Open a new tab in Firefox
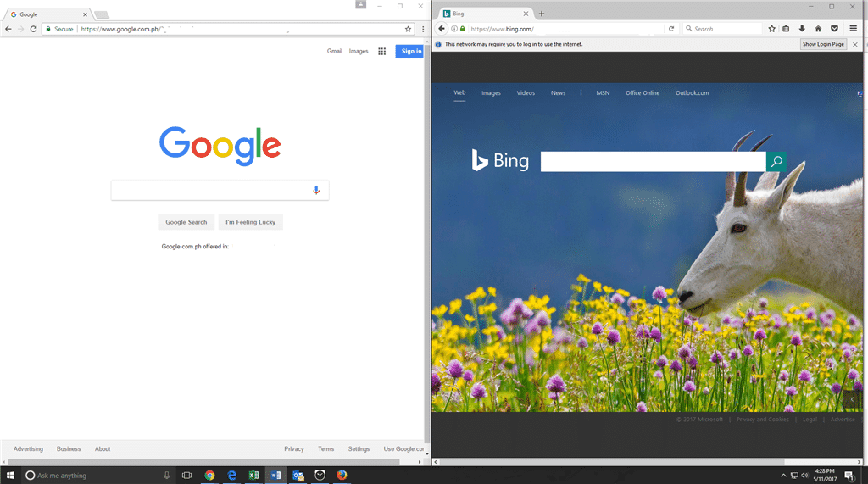Viewport: 868px width, 484px height. tap(542, 14)
